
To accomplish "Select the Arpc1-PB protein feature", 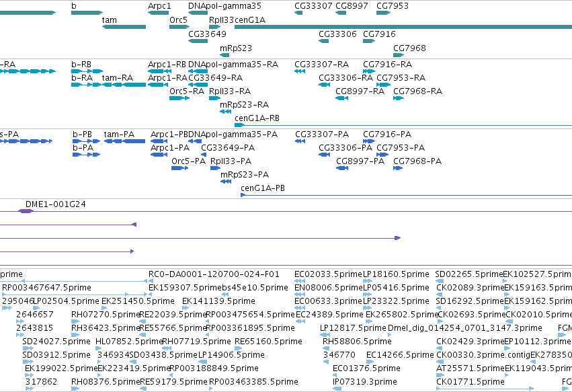I will 159,141.
